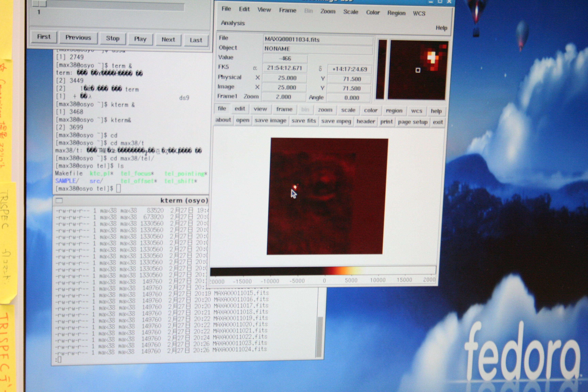Viewport: 588px width, 392px height.
Task: Click the 'save image' button
Action: pos(270,121)
